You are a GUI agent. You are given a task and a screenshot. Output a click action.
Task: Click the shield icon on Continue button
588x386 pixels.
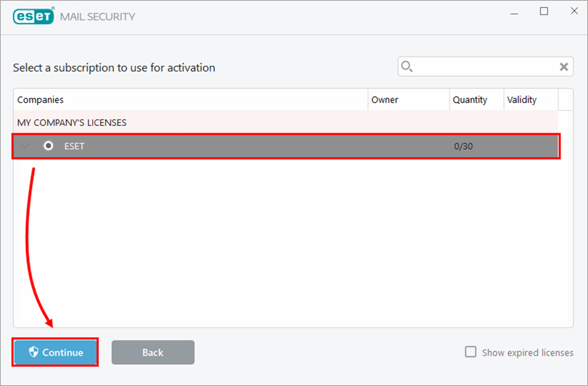click(x=33, y=352)
